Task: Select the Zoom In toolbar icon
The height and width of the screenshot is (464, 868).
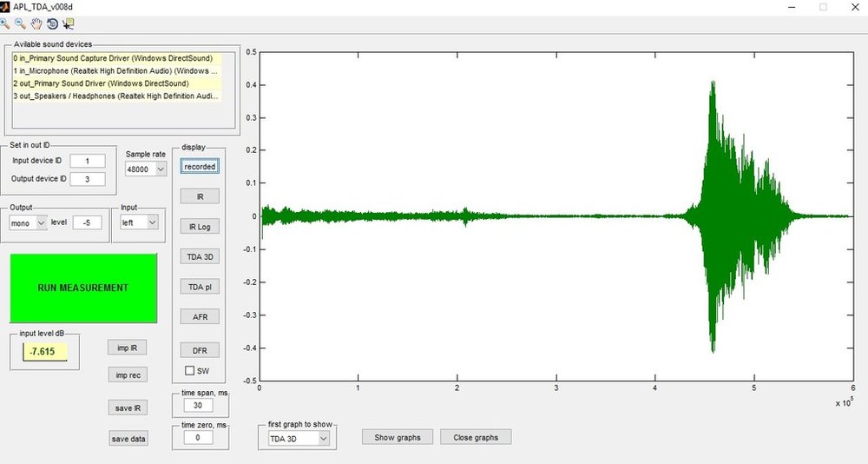Action: (x=4, y=23)
